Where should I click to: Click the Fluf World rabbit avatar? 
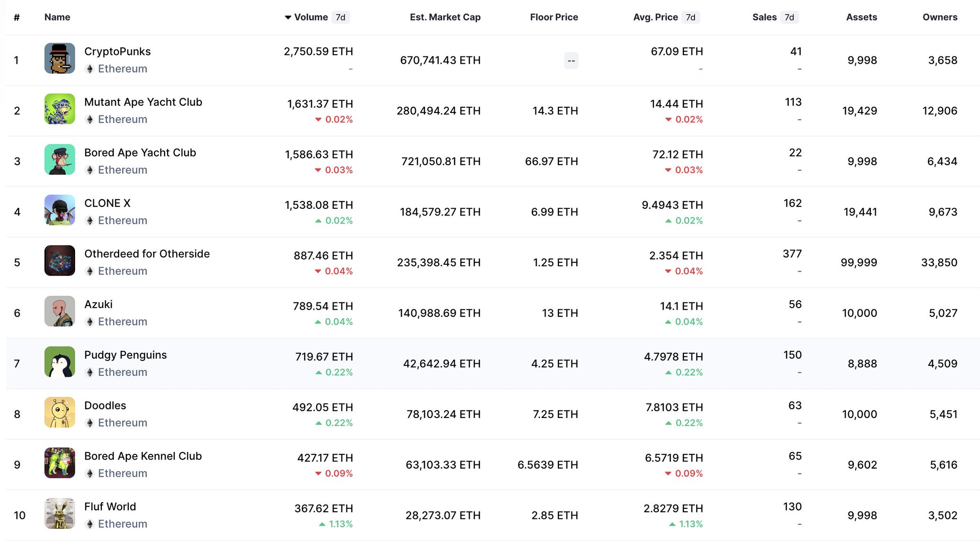[x=60, y=513]
